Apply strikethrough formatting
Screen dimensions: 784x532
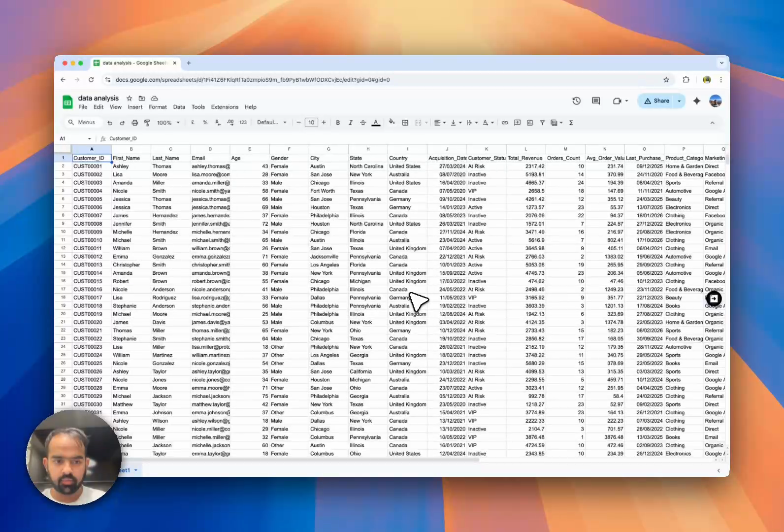[x=363, y=123]
